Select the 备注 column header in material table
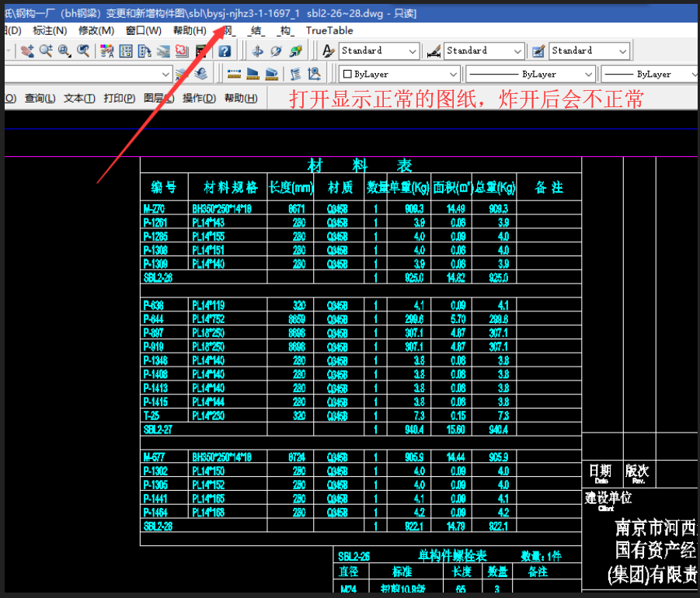Viewport: 700px width, 598px height. click(549, 187)
